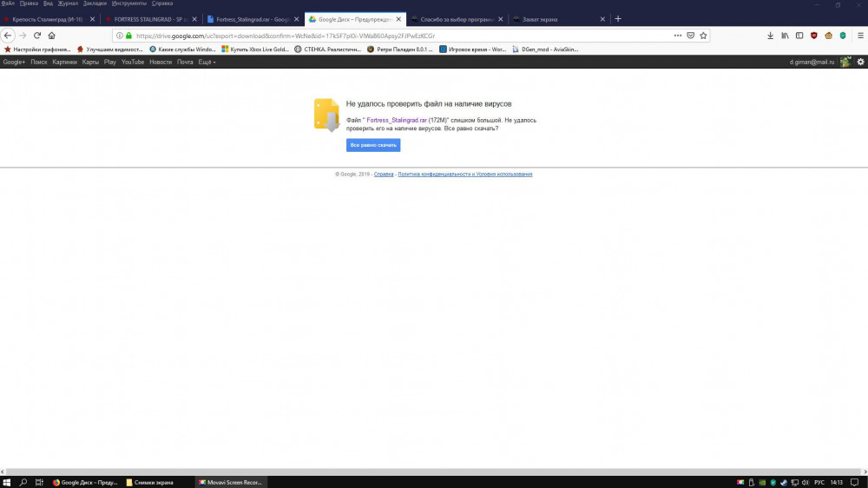Image resolution: width=868 pixels, height=488 pixels.
Task: Open 'Политика конфиденциальности и Условия использования' link
Action: (465, 174)
